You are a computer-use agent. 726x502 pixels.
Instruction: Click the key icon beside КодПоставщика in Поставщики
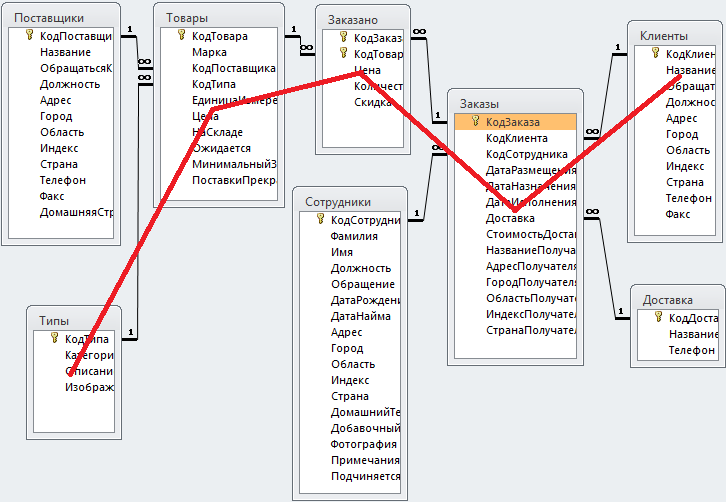pos(29,35)
